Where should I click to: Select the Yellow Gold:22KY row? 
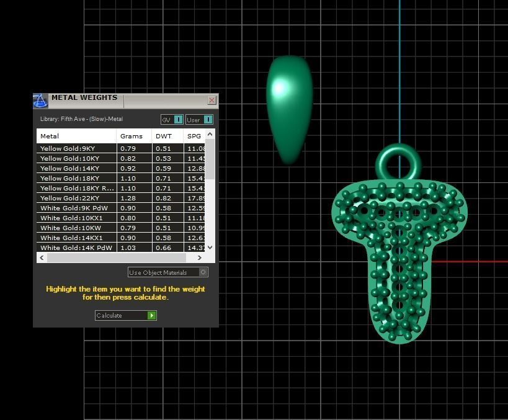[121, 198]
